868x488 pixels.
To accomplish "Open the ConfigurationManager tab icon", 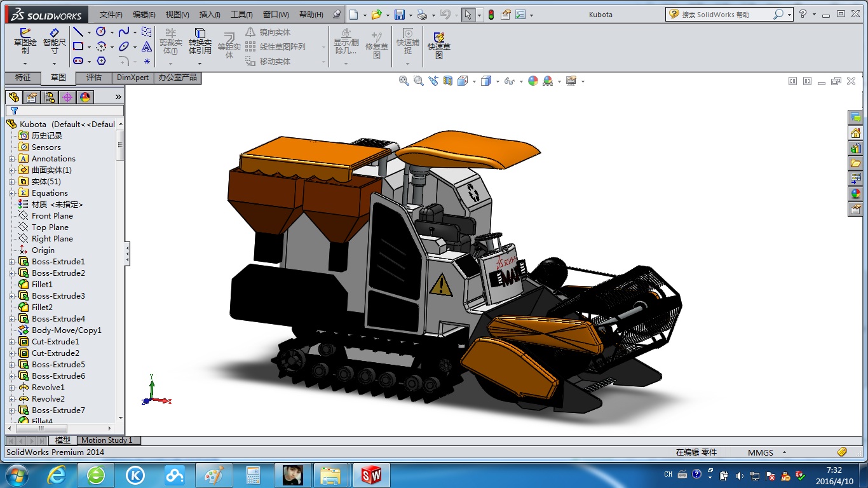I will [50, 97].
